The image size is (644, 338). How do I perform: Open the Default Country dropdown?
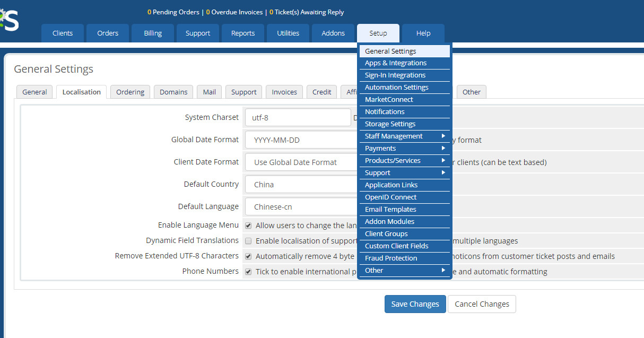point(301,185)
